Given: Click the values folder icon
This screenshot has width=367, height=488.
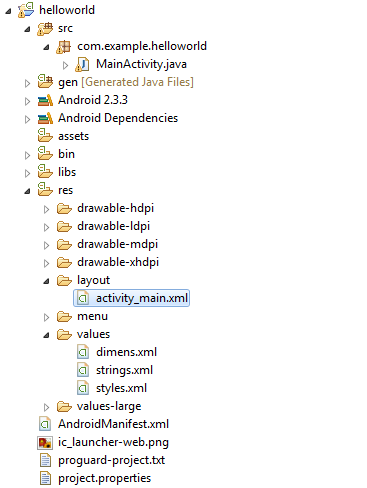Looking at the screenshot, I should (64, 335).
